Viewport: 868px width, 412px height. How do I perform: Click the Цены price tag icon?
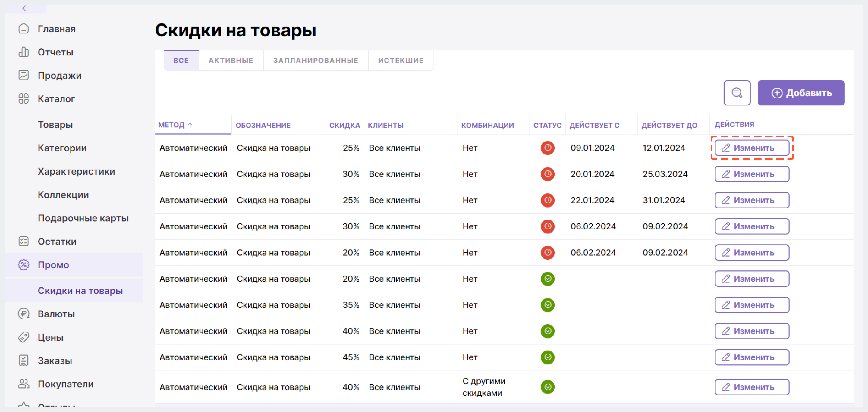pos(24,337)
